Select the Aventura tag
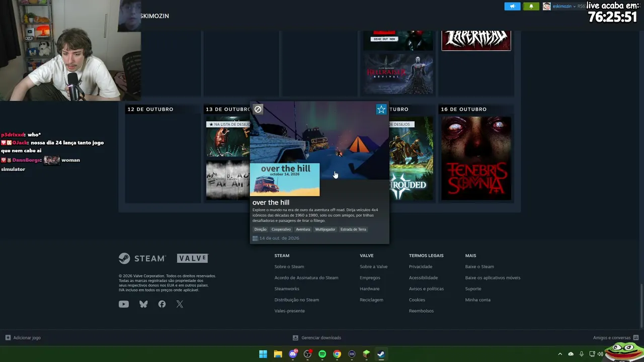 click(x=303, y=229)
